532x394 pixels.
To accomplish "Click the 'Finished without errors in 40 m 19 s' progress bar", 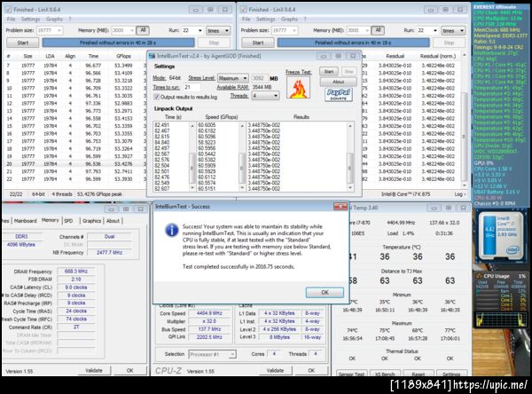I will (353, 43).
